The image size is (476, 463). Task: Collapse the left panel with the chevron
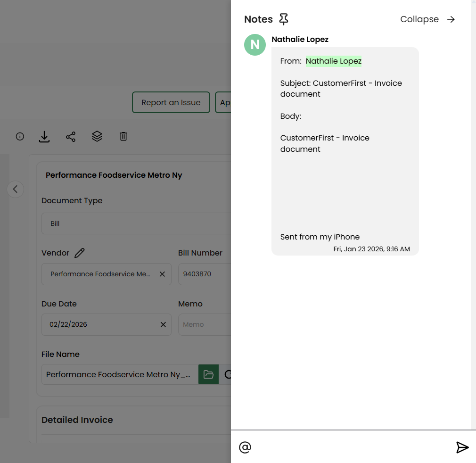15,189
